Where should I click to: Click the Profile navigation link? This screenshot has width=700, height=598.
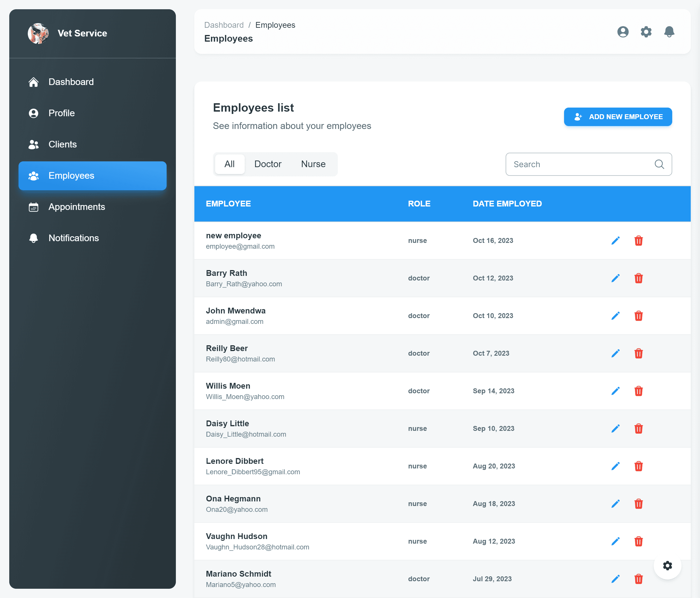pos(92,113)
